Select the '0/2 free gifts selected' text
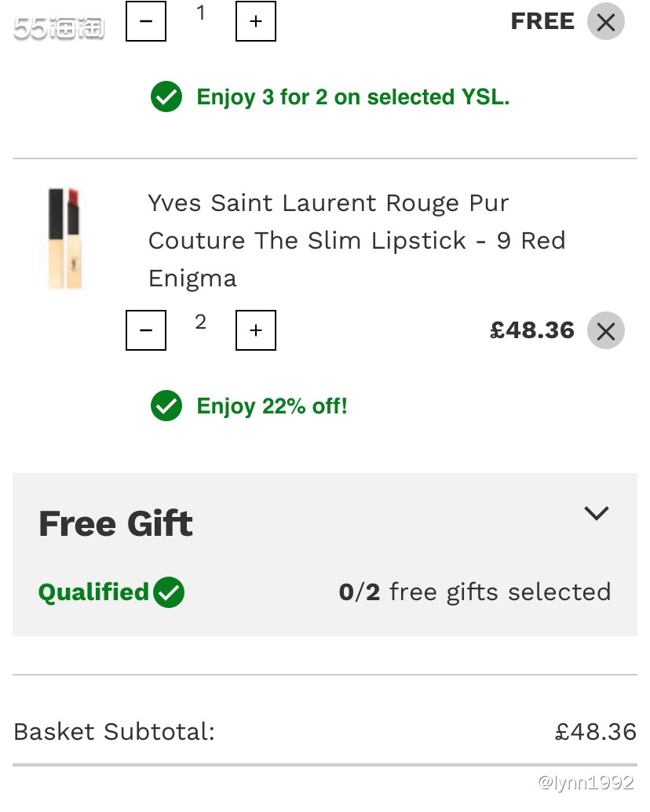The image size is (650, 812). (474, 592)
